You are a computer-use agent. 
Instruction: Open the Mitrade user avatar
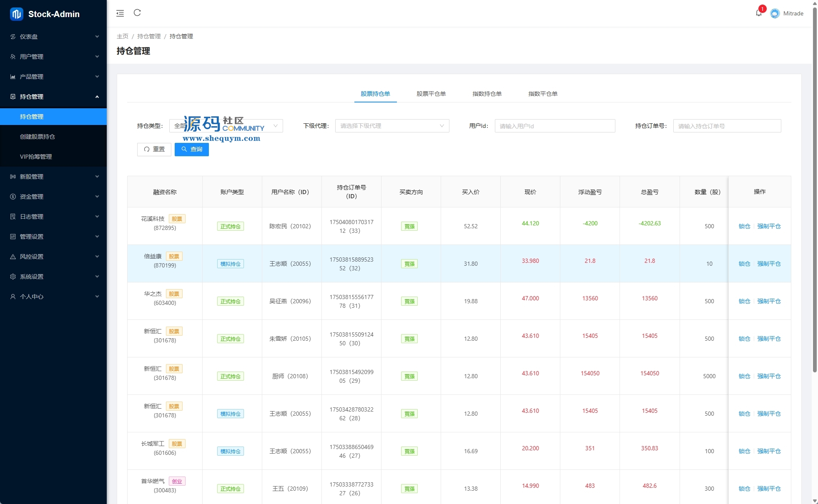pos(775,13)
